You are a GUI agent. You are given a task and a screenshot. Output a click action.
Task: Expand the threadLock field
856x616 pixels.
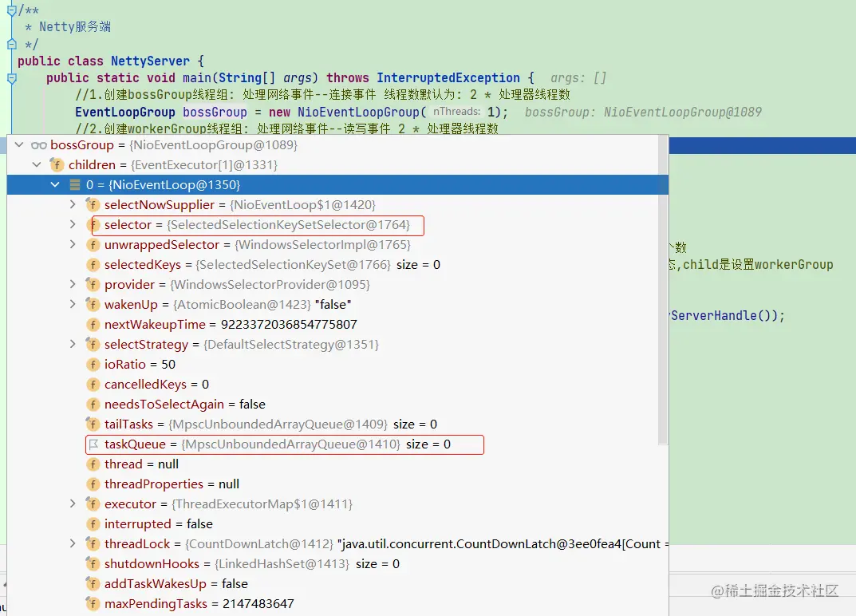coord(73,543)
